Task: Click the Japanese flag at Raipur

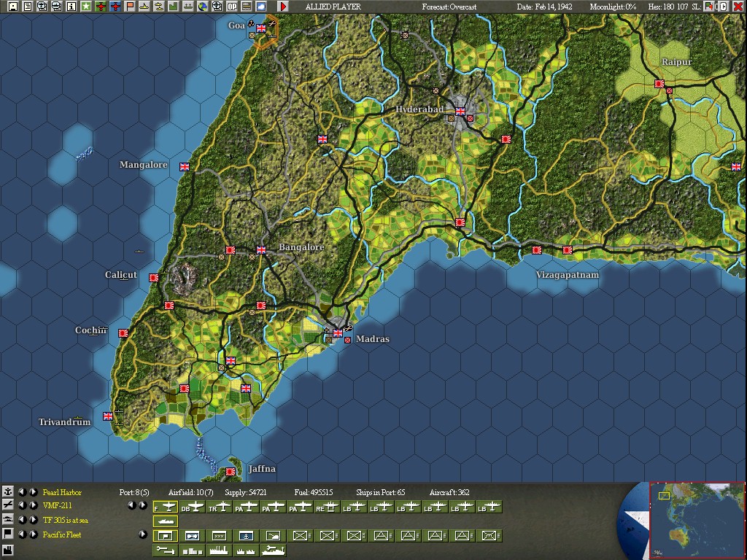Action: point(659,84)
